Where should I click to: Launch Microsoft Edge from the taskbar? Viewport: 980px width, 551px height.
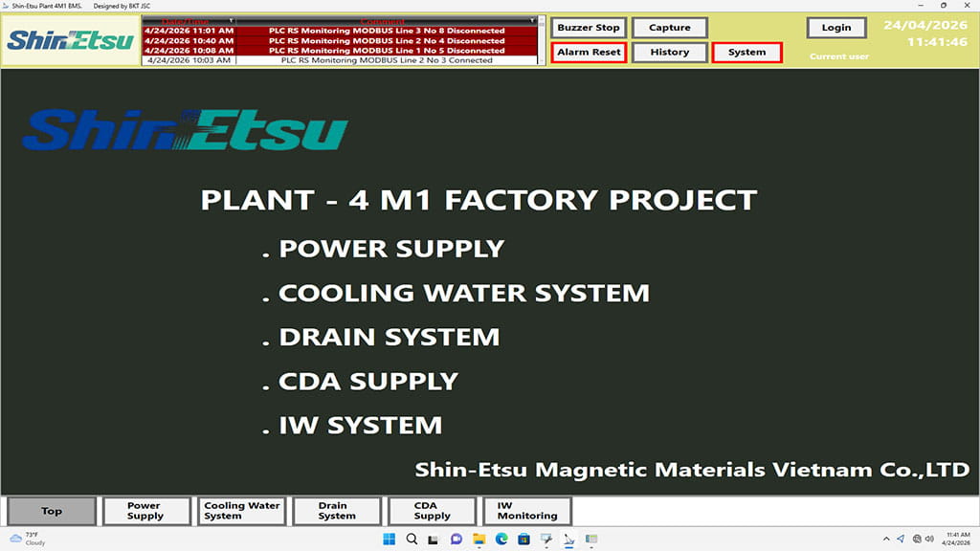(501, 540)
